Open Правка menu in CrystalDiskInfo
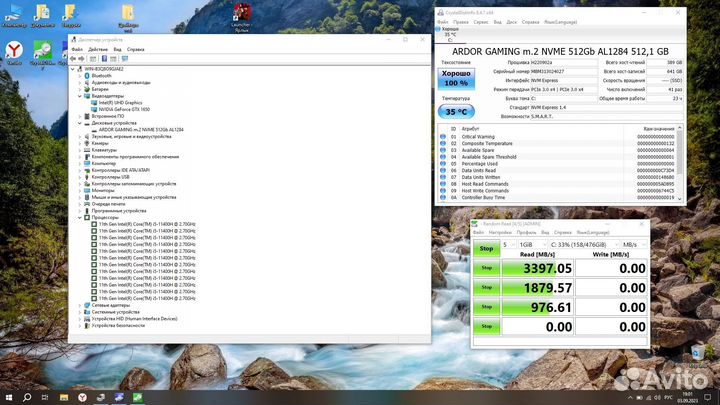This screenshot has height=405, width=720. (x=461, y=22)
